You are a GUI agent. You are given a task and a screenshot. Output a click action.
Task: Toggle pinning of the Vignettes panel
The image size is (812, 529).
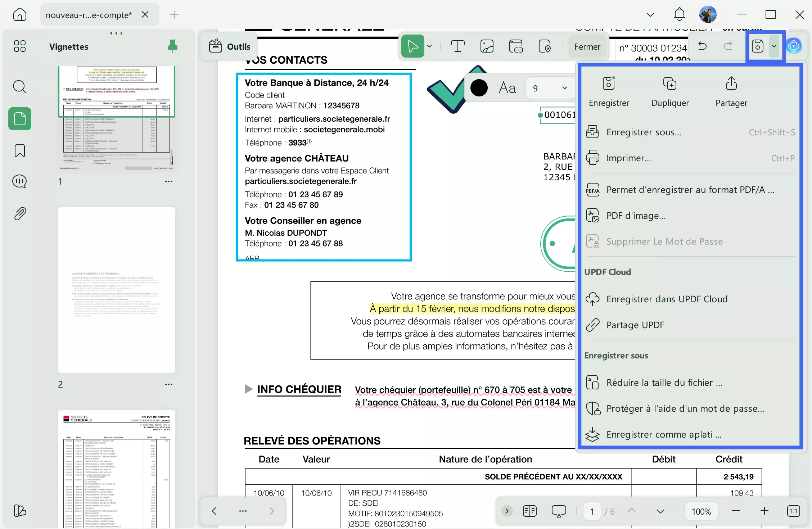coord(173,46)
